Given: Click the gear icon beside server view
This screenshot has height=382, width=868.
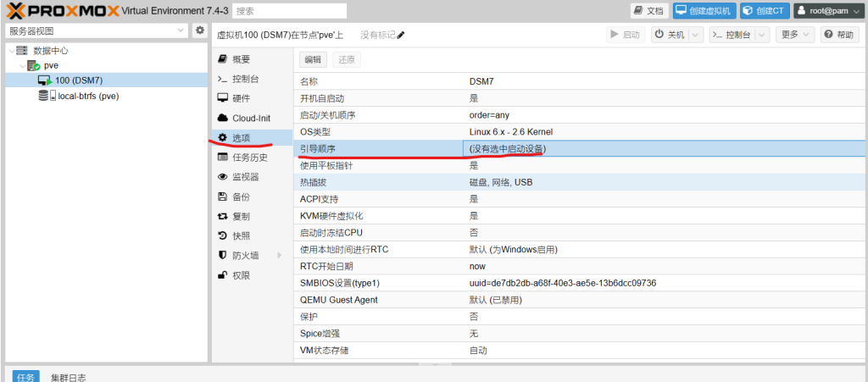Looking at the screenshot, I should 200,30.
